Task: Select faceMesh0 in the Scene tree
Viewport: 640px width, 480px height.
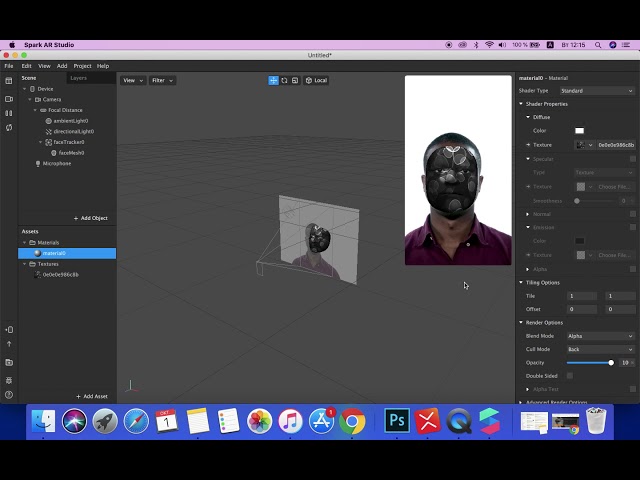Action: 71,153
